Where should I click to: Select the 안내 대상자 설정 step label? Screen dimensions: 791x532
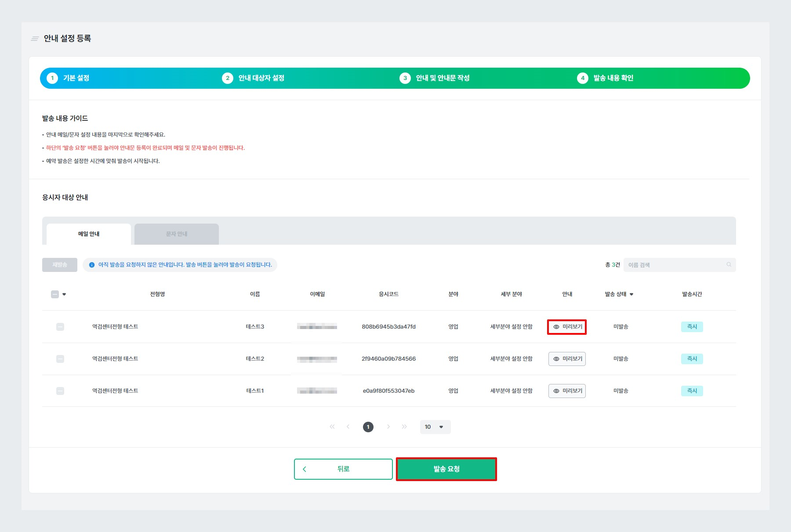[261, 78]
